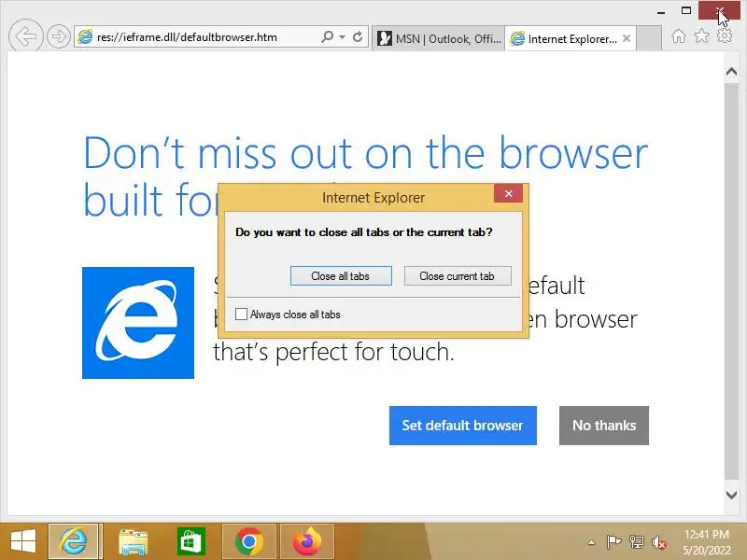Click the Action Center flag icon
Image resolution: width=747 pixels, height=560 pixels.
(613, 542)
